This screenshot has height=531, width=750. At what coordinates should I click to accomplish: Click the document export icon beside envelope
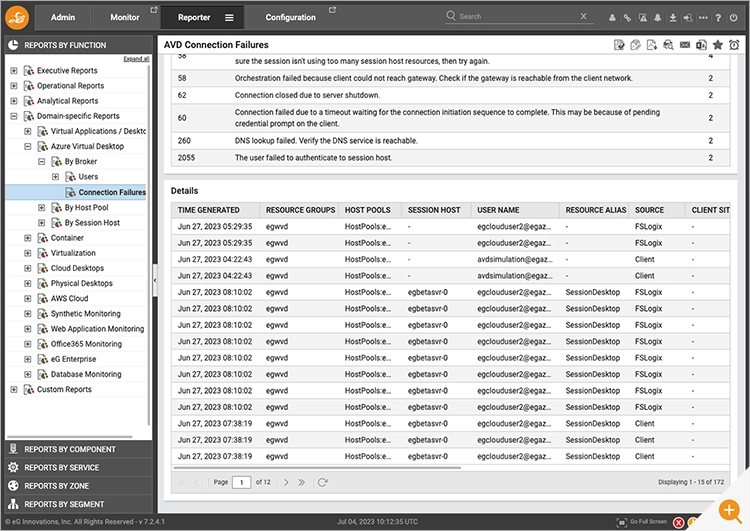(x=701, y=44)
